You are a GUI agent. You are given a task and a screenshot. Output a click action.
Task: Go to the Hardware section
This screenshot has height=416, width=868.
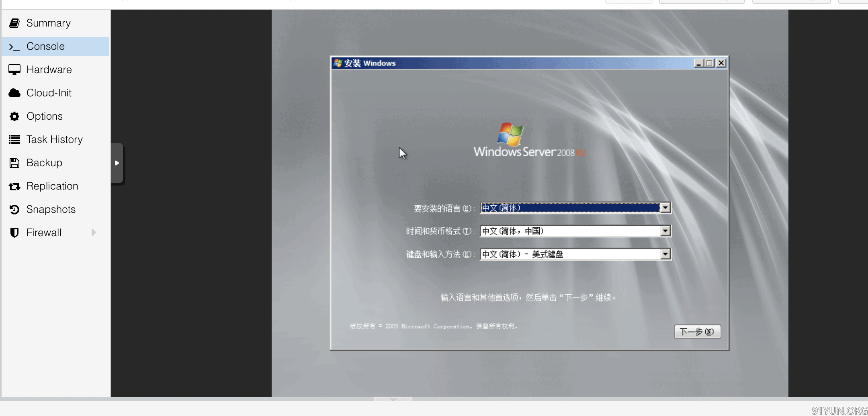pos(55,70)
